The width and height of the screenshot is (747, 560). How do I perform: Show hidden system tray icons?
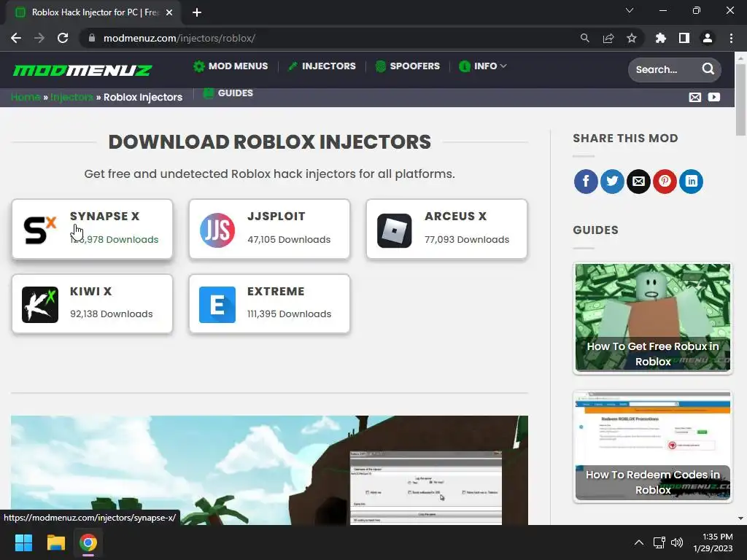(x=639, y=542)
